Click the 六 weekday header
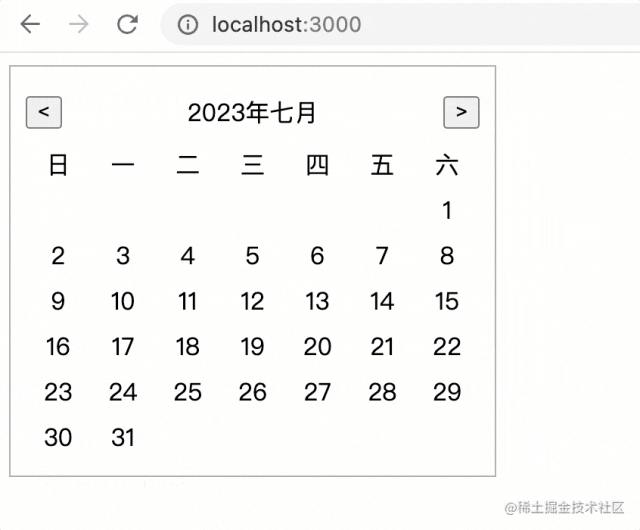The width and height of the screenshot is (640, 530). (x=447, y=165)
